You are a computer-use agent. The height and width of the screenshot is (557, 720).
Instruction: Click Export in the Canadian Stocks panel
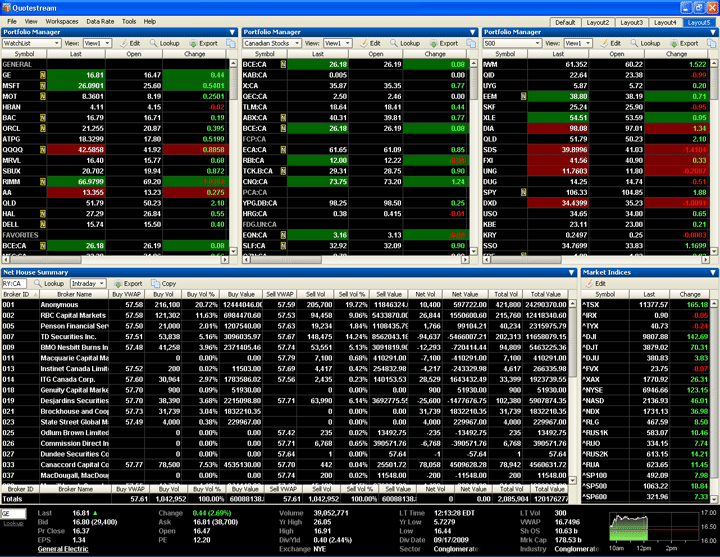444,43
